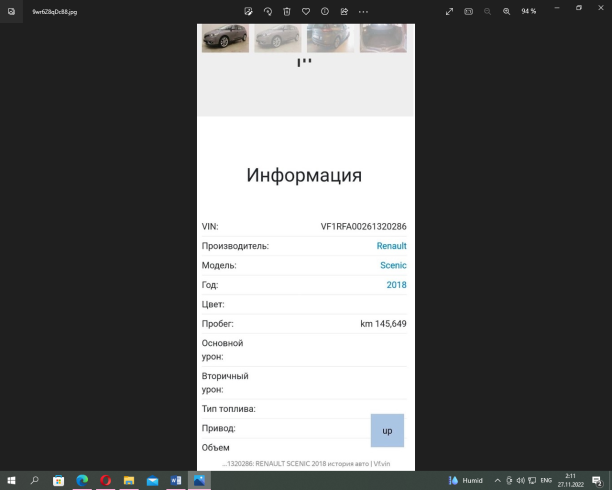Screen dimensions: 612x490
Task: Open the Edit image tool
Action: pyautogui.click(x=248, y=12)
